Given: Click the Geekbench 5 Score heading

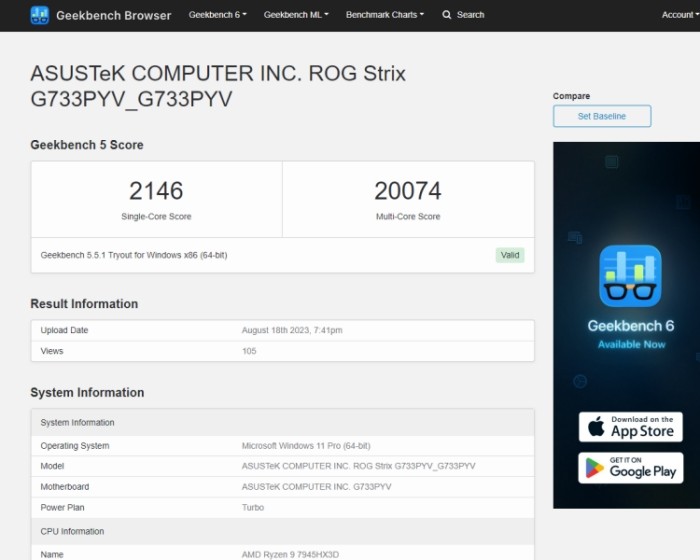Looking at the screenshot, I should point(87,145).
